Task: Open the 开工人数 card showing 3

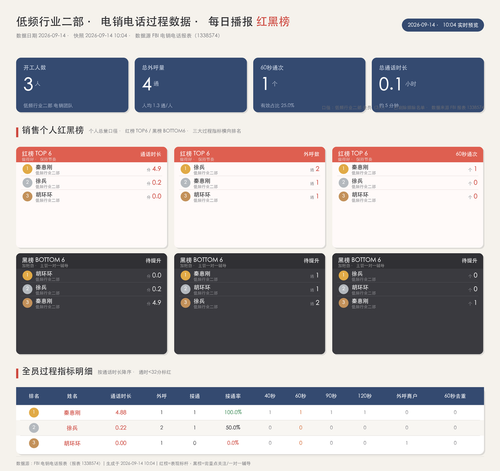Action: (72, 85)
